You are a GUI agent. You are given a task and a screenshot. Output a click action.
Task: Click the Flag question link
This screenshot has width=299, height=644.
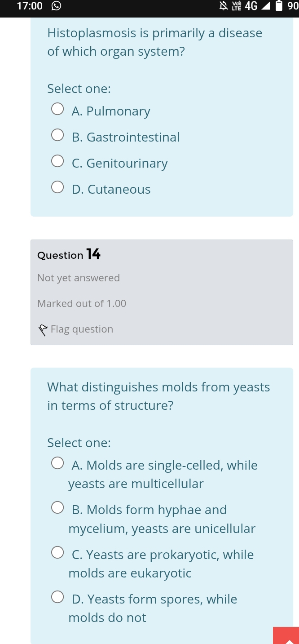pyautogui.click(x=82, y=329)
